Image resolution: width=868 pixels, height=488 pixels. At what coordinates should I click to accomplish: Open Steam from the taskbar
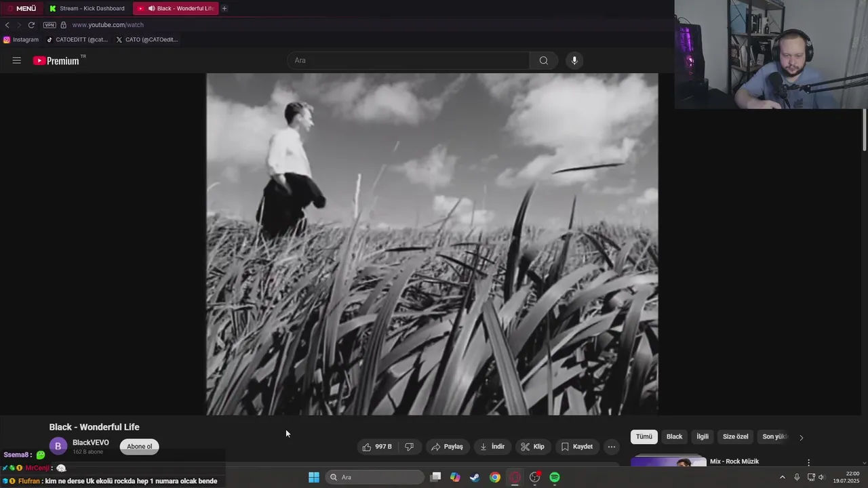pos(475,477)
